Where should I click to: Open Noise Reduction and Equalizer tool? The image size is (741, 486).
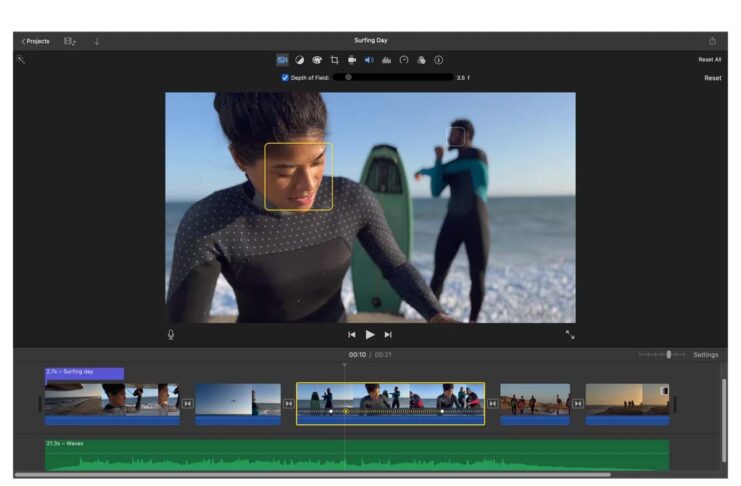pyautogui.click(x=386, y=60)
